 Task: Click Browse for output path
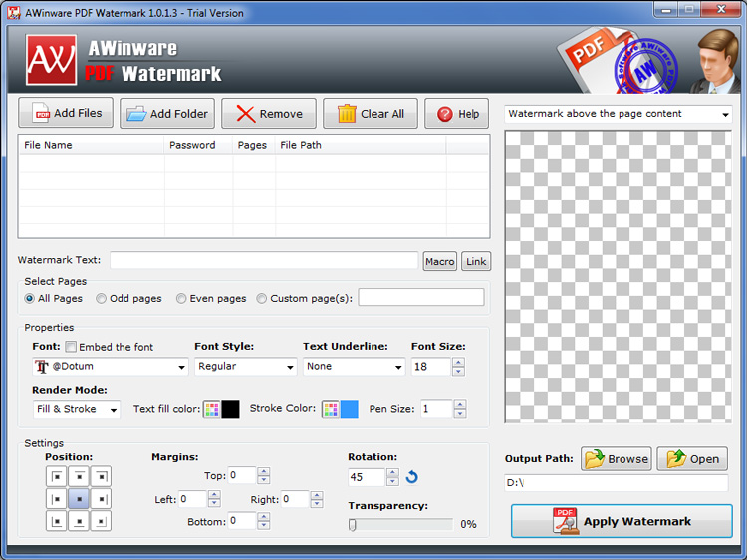(616, 459)
